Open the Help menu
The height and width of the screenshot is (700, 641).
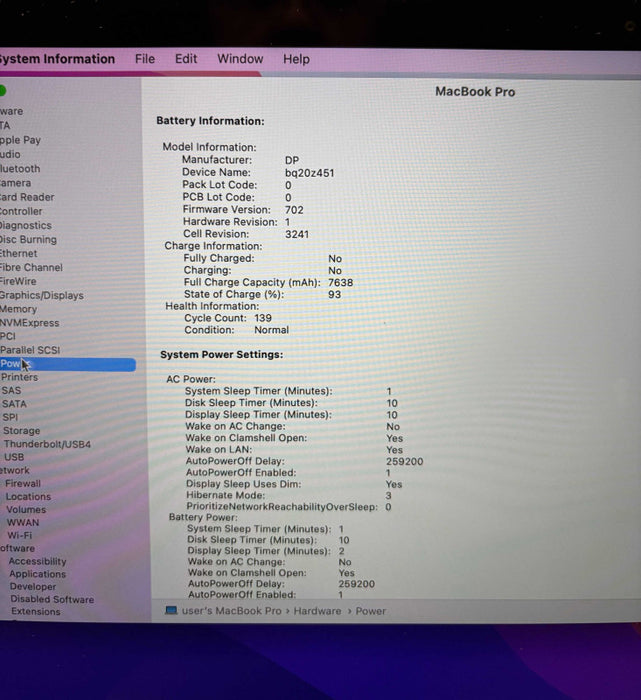pyautogui.click(x=296, y=59)
